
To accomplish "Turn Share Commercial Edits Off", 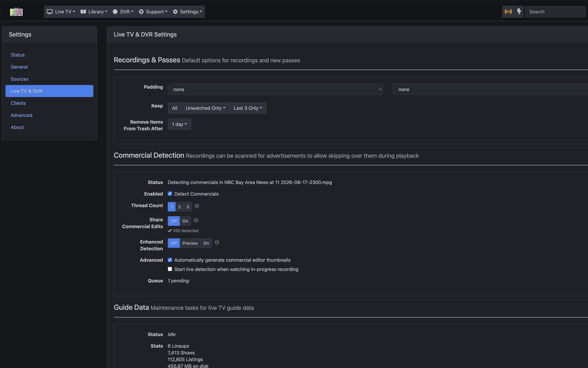I will coord(174,221).
